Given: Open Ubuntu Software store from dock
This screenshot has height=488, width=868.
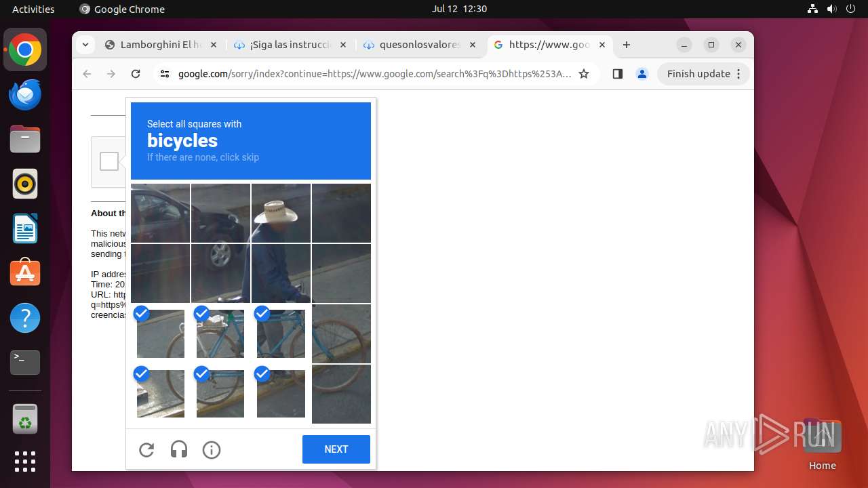Looking at the screenshot, I should (x=25, y=273).
